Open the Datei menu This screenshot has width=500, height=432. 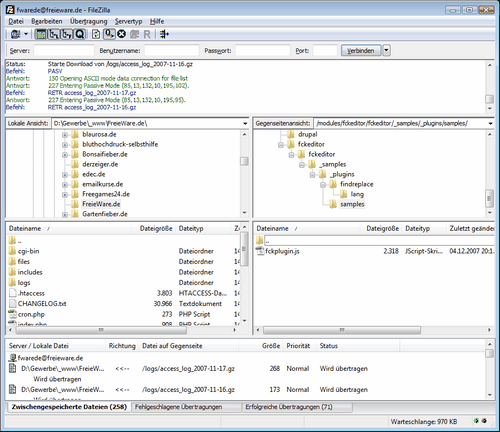(x=16, y=21)
